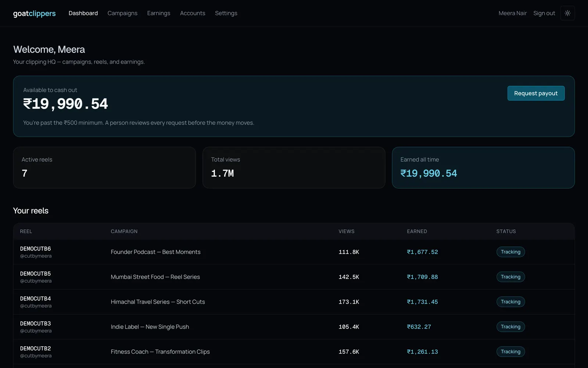The image size is (588, 368).
Task: Click Mumbai Street Food — Reel Series campaign
Action: coord(155,277)
